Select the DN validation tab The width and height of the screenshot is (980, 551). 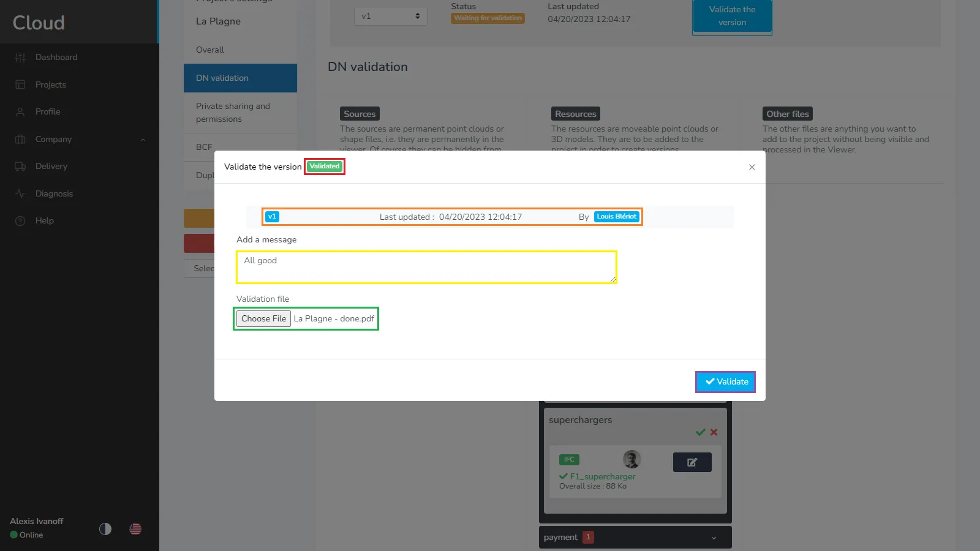pos(240,78)
